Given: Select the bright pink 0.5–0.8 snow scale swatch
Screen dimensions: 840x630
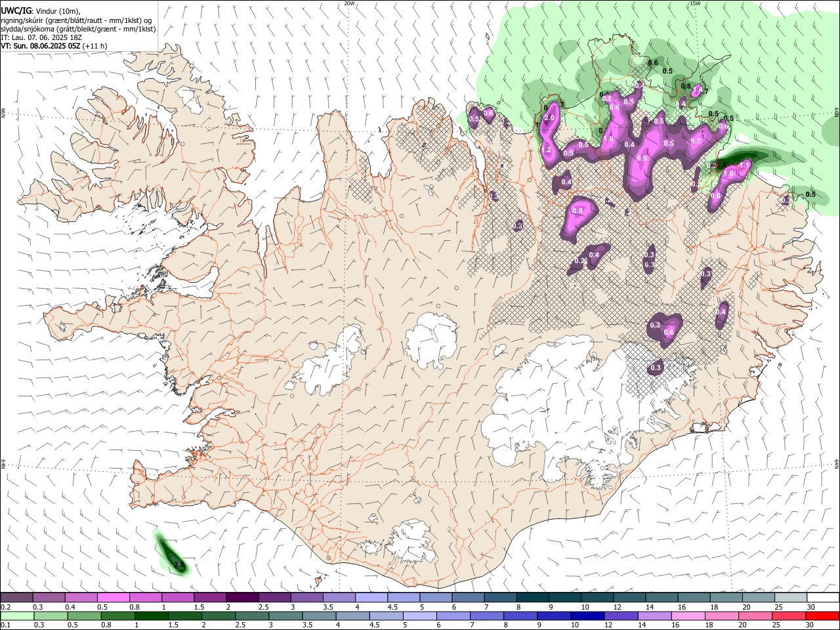Looking at the screenshot, I should pyautogui.click(x=113, y=597).
